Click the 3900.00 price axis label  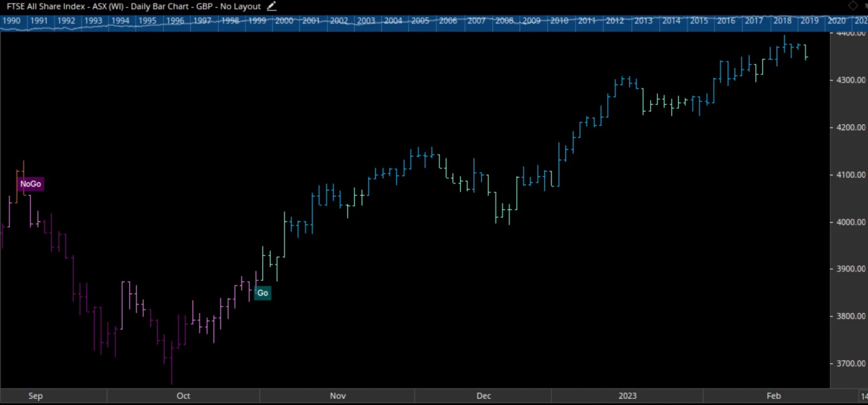[851, 269]
